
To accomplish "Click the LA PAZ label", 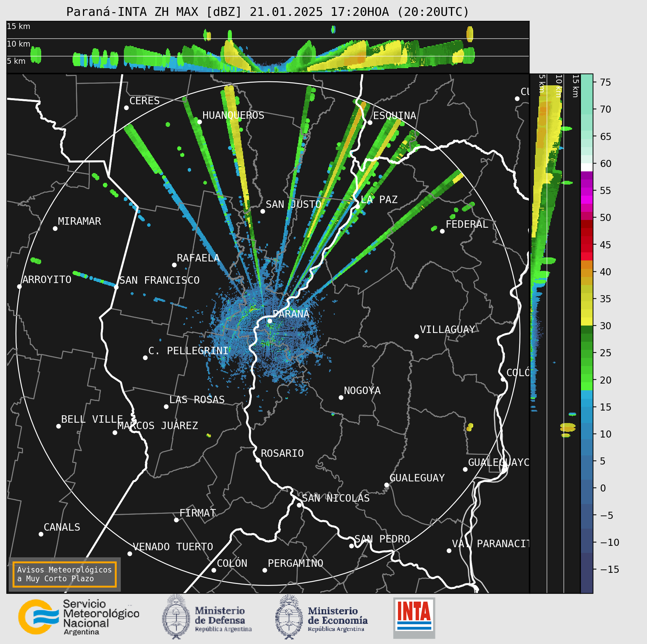I will [379, 199].
